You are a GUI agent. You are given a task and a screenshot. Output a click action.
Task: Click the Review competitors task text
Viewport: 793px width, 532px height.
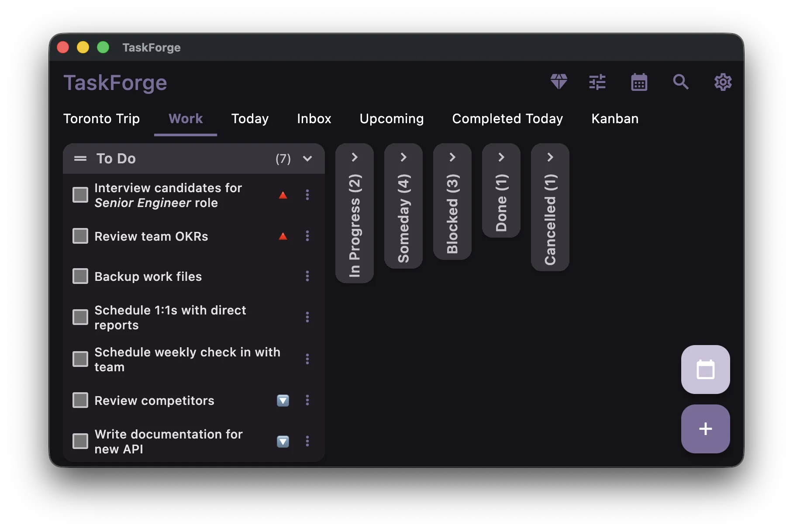click(x=154, y=401)
